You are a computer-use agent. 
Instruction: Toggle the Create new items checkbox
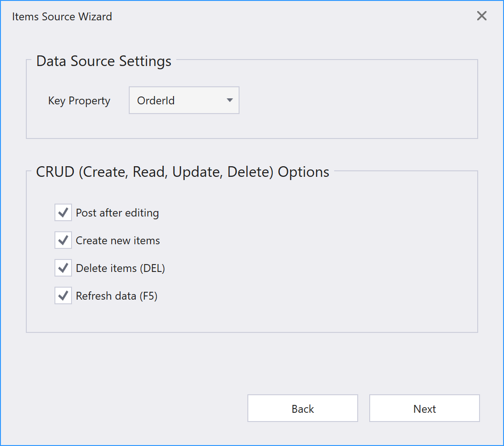63,241
